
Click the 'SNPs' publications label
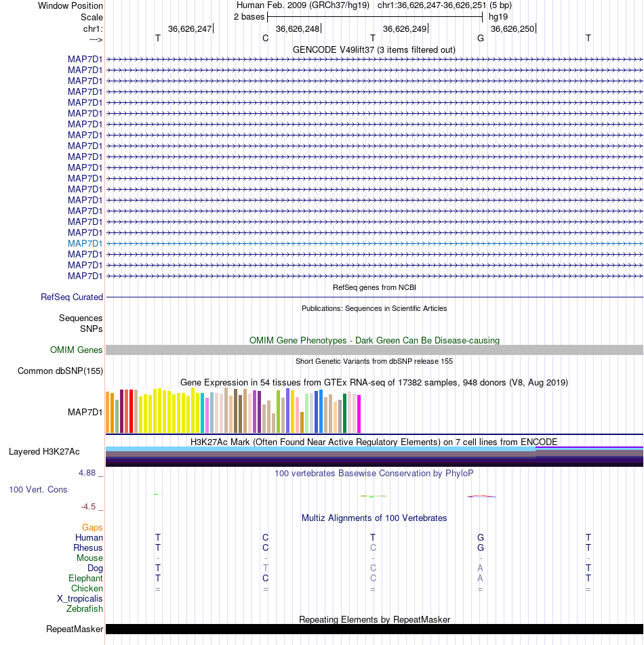(91, 329)
